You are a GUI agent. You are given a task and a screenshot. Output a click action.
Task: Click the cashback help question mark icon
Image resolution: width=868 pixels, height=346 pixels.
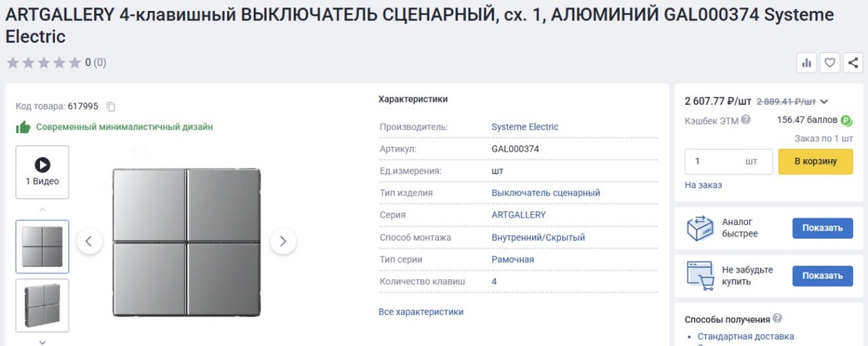(746, 120)
